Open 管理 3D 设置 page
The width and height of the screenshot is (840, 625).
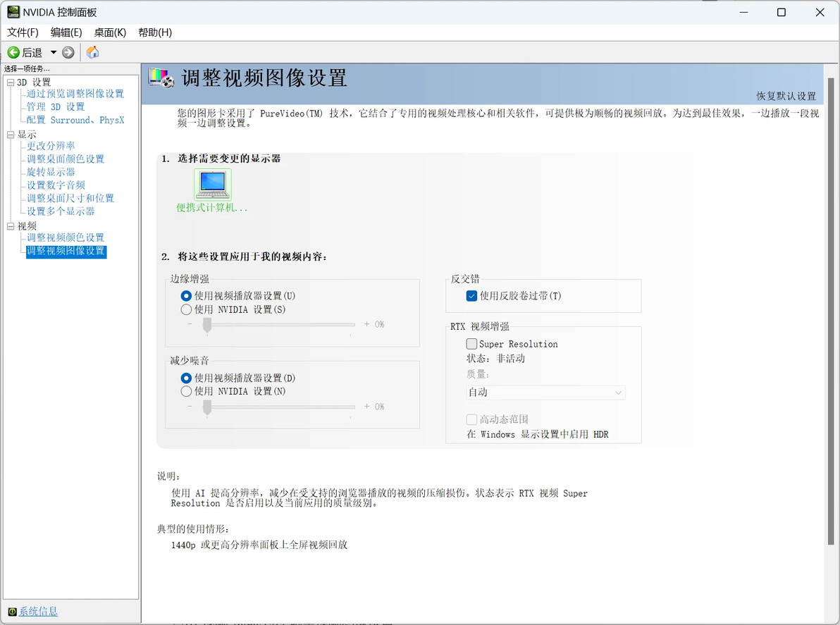point(56,106)
